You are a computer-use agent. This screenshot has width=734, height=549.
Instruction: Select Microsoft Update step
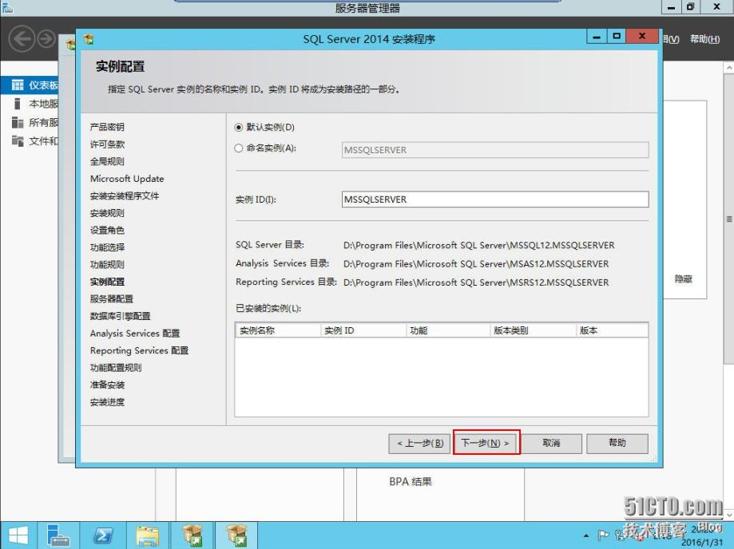127,179
